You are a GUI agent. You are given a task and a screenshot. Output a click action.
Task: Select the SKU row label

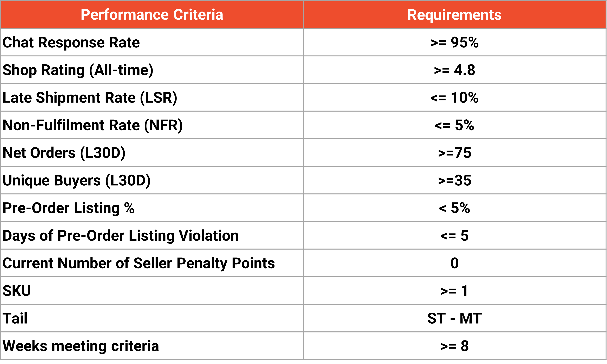click(x=17, y=291)
